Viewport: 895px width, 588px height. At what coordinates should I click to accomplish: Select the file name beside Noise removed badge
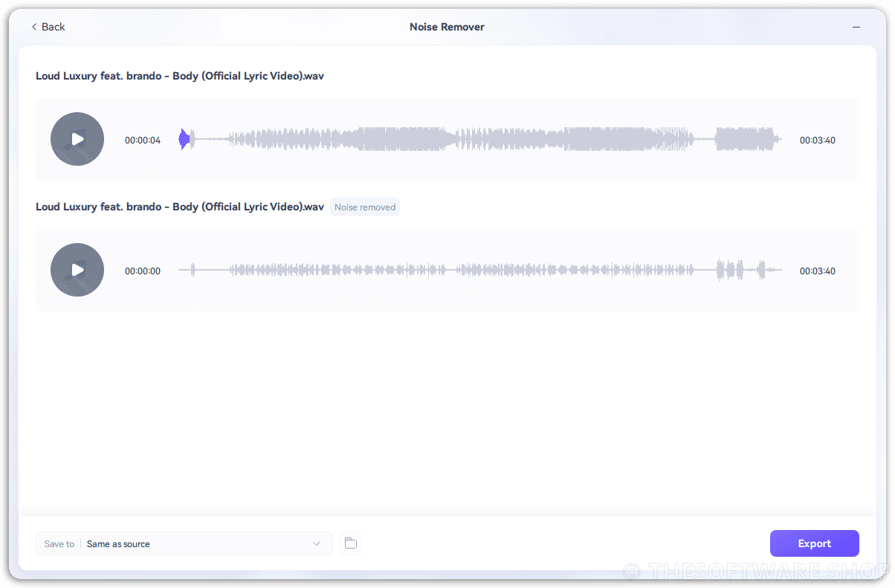tap(180, 207)
